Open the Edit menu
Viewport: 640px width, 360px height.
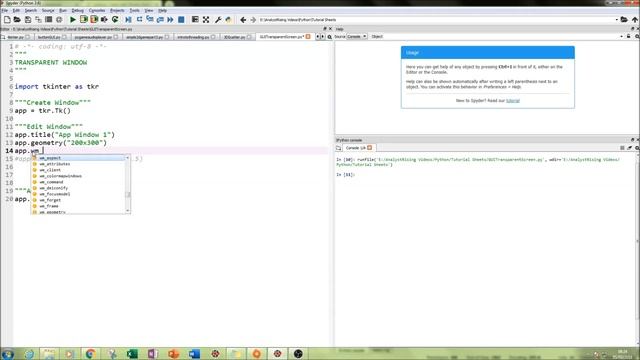click(x=16, y=10)
